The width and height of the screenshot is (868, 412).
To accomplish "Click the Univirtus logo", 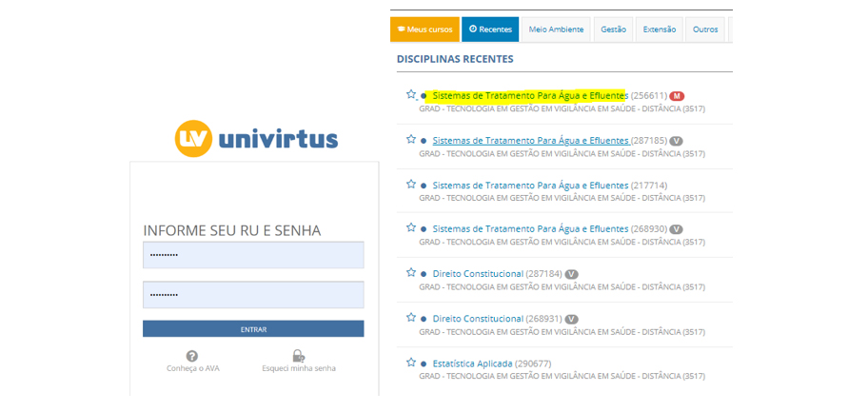I will [x=257, y=139].
